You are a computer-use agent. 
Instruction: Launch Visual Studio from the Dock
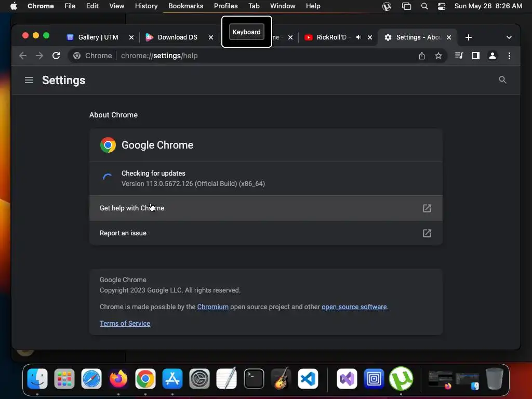tap(347, 379)
